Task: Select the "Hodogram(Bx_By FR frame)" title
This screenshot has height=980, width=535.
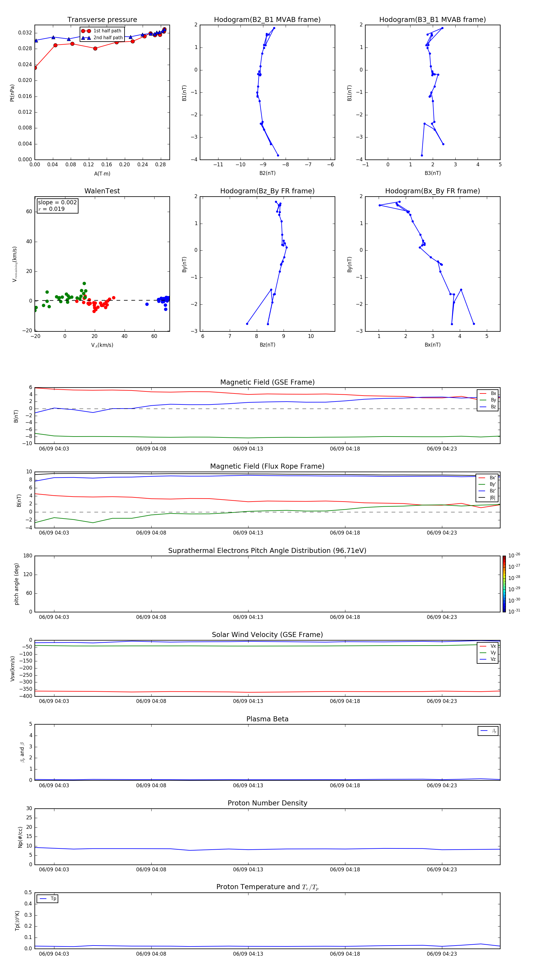Action: pyautogui.click(x=432, y=191)
